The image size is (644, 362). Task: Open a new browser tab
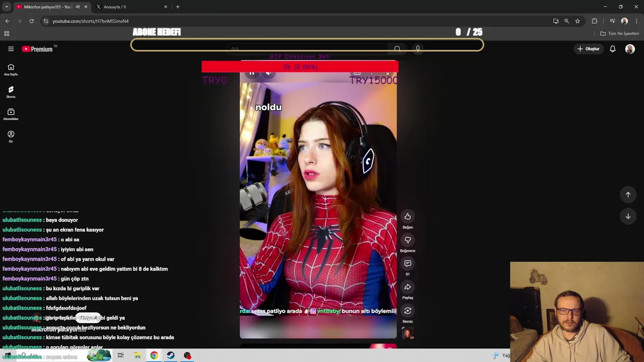(178, 7)
